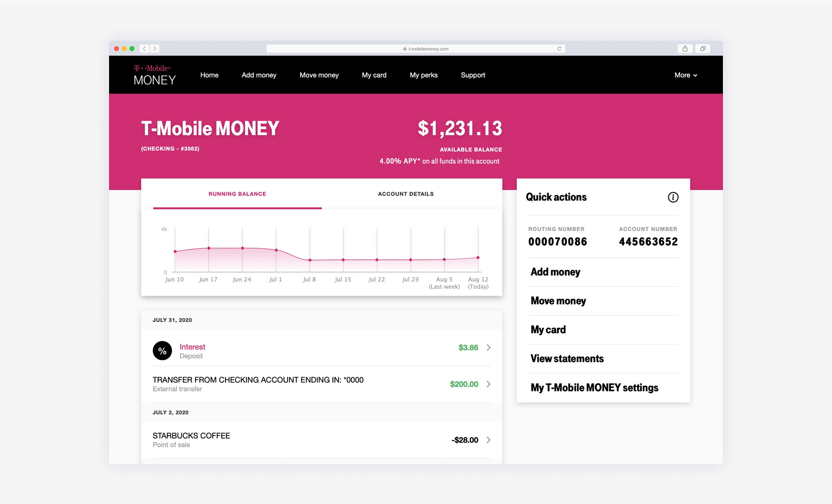Click the browser share icon
This screenshot has width=832, height=504.
[685, 48]
